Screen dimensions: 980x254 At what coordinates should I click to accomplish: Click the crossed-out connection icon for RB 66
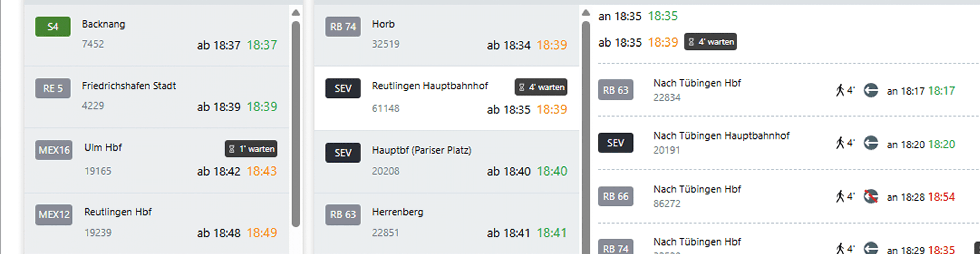click(x=871, y=197)
